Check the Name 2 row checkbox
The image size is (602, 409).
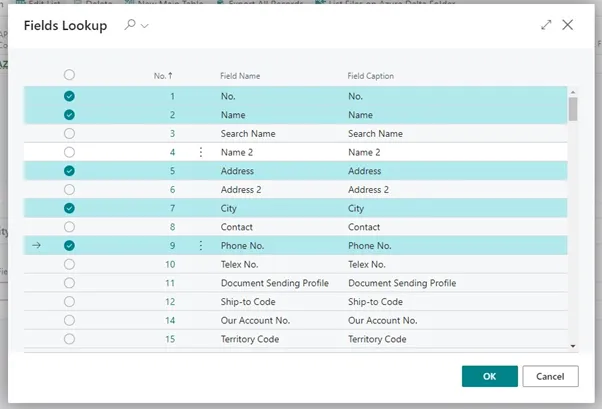[69, 152]
